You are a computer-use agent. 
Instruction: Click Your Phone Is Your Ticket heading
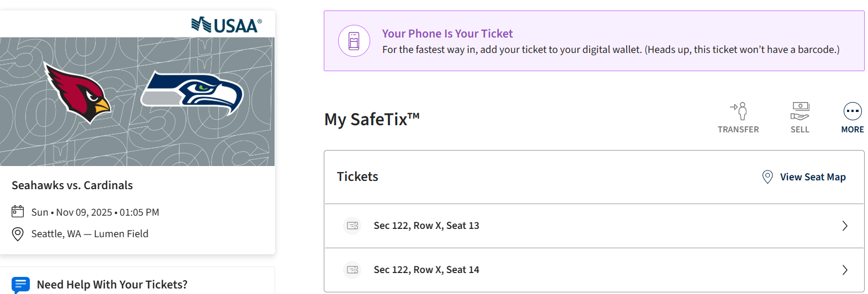[x=448, y=34]
